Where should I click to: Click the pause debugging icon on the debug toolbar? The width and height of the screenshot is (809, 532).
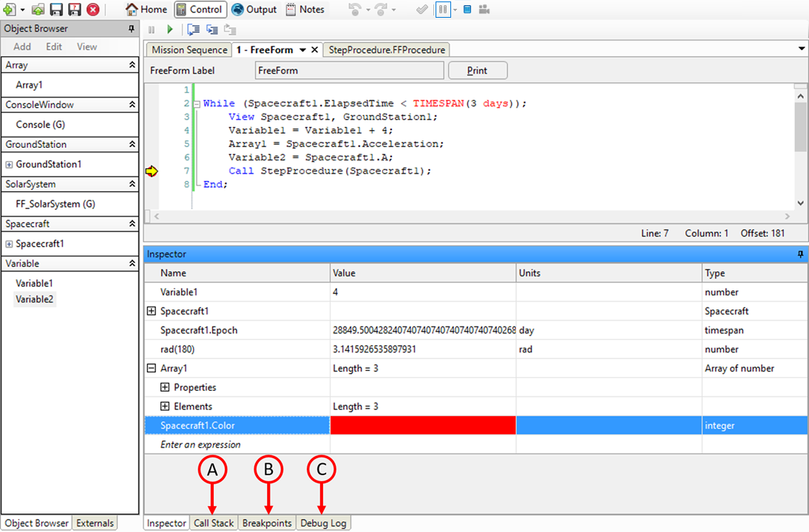pos(152,30)
